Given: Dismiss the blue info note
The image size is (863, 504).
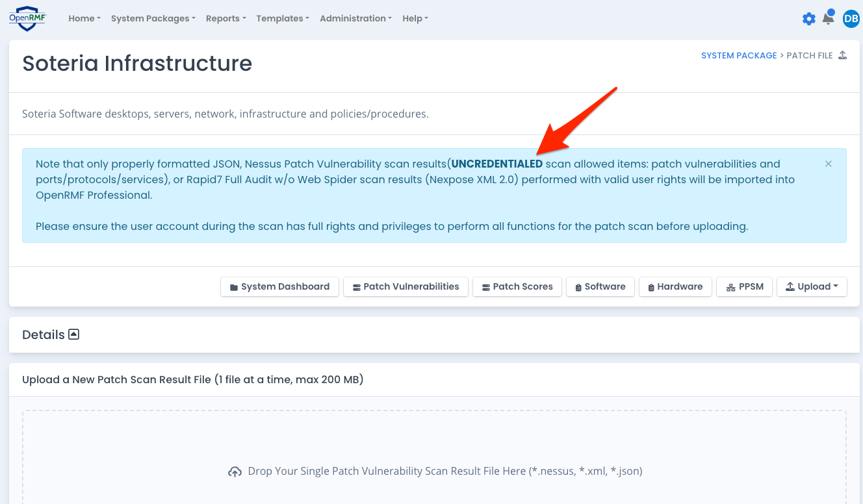Looking at the screenshot, I should (x=828, y=164).
